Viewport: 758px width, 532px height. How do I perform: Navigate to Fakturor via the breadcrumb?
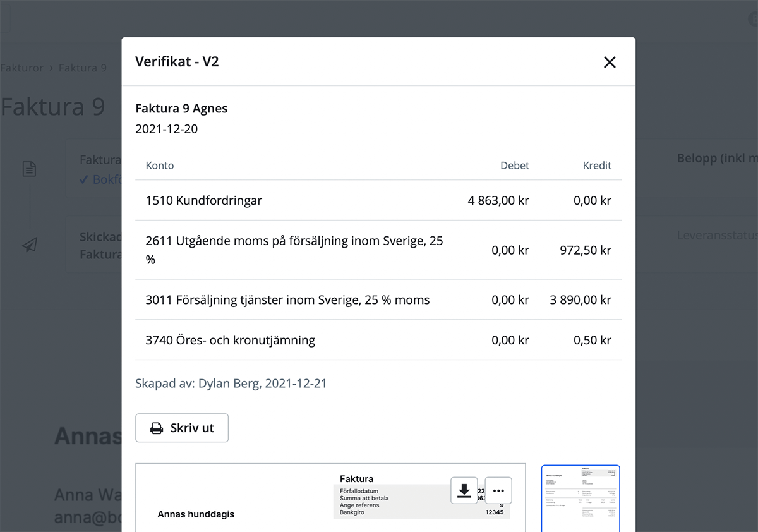pos(22,68)
